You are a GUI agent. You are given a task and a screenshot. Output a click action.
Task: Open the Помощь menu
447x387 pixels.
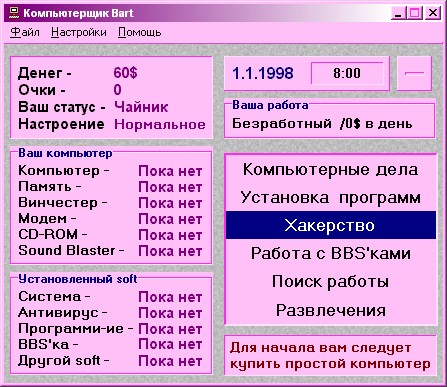coord(139,32)
